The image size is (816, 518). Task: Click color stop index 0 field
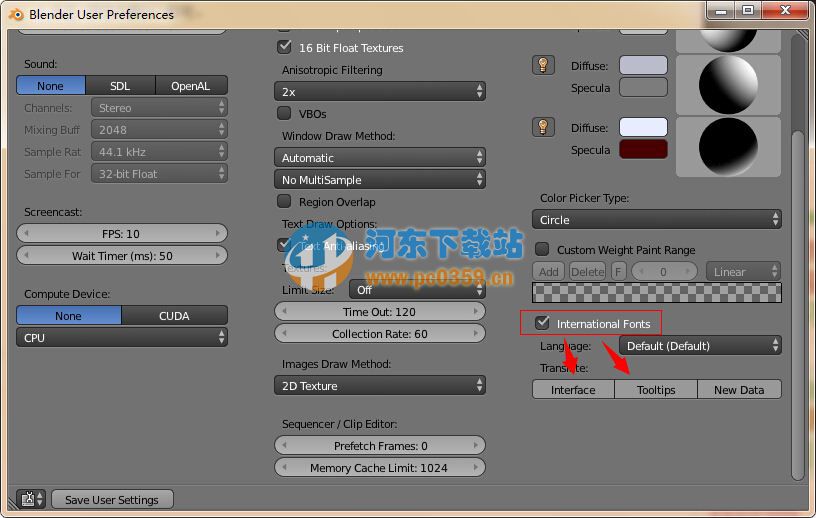tap(664, 271)
